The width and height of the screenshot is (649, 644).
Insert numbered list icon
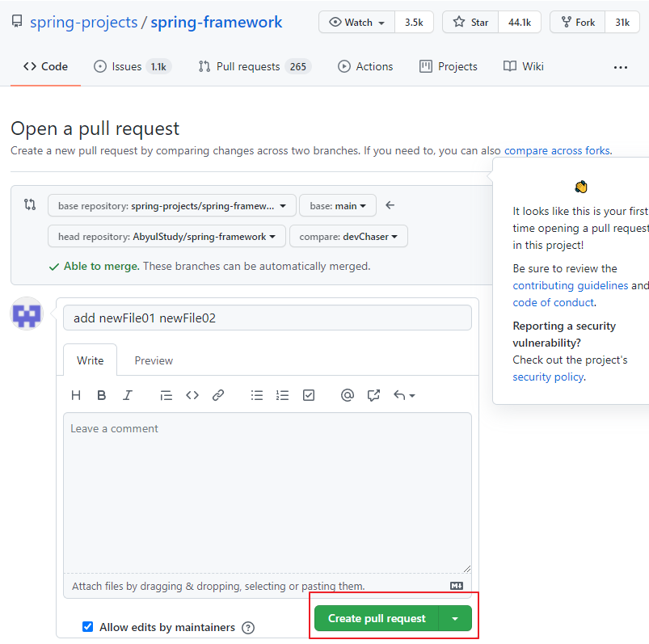pyautogui.click(x=282, y=395)
